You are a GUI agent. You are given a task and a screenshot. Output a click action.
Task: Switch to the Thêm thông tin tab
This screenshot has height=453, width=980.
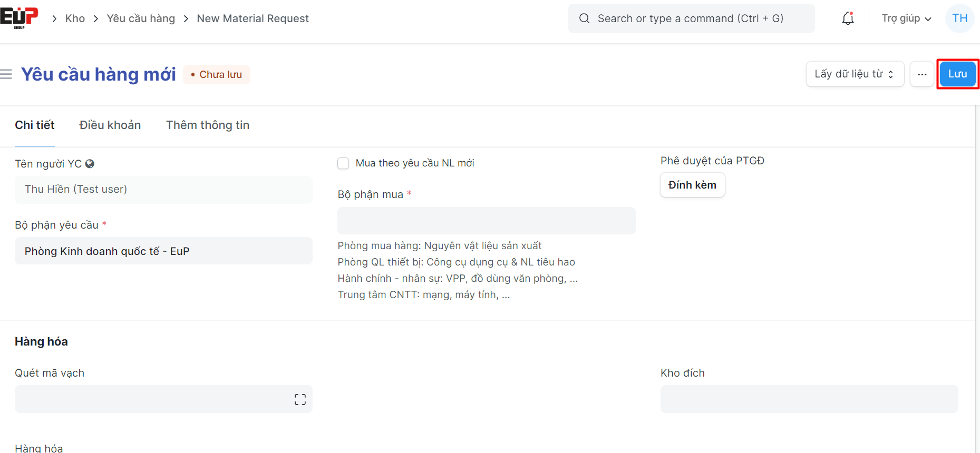[x=208, y=125]
